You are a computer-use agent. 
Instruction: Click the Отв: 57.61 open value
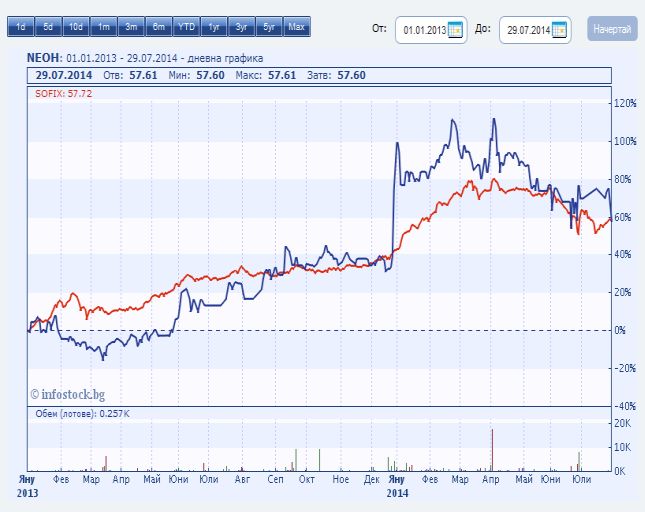pyautogui.click(x=130, y=75)
